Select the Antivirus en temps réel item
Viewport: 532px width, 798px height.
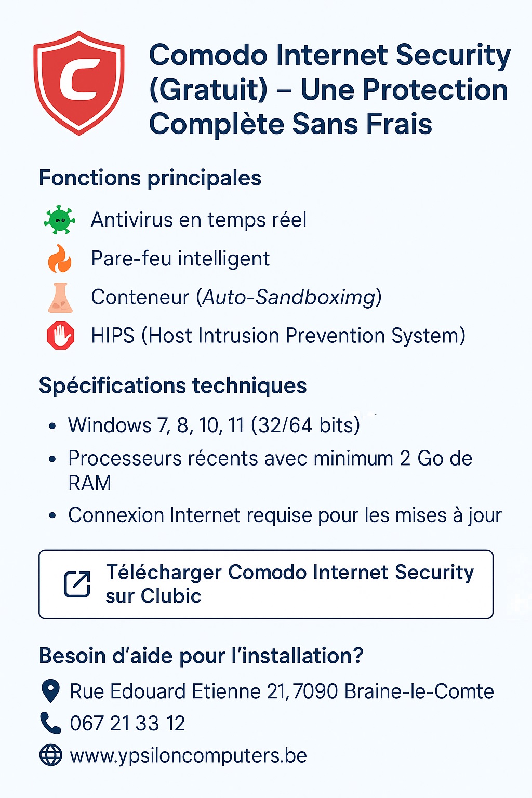click(x=198, y=220)
